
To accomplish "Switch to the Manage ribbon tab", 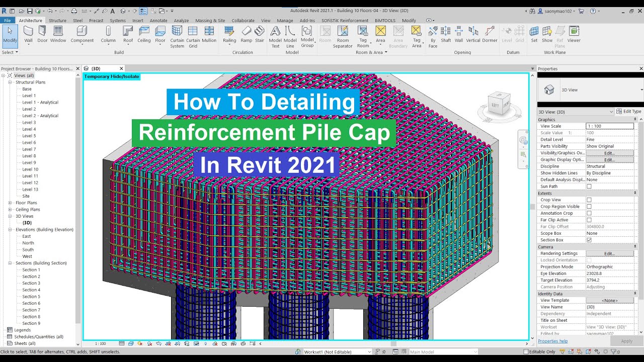I will click(285, 21).
